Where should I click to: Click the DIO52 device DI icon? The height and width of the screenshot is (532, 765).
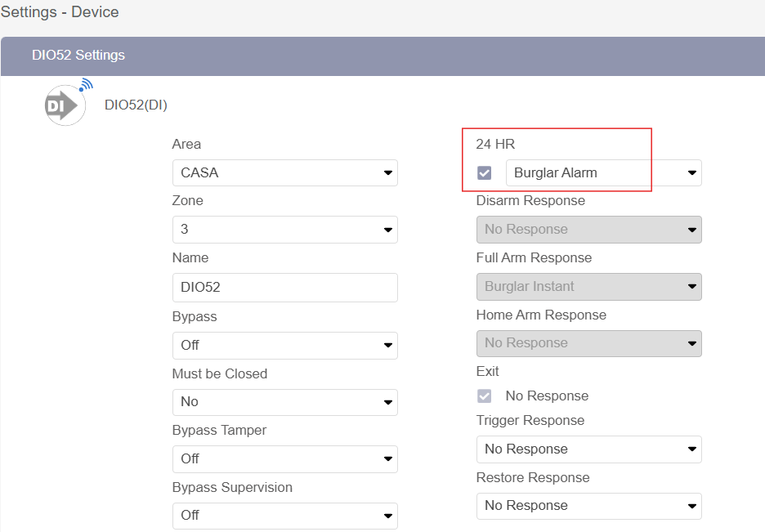pos(65,105)
